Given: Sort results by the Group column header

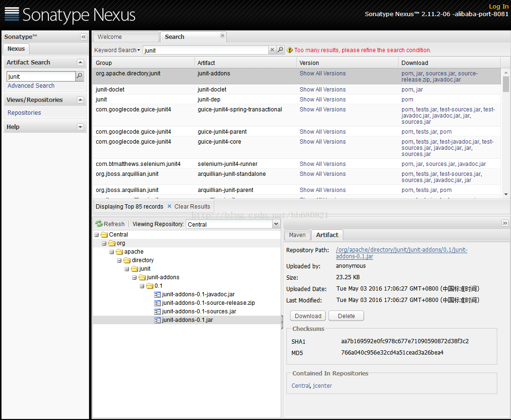Looking at the screenshot, I should coord(143,63).
